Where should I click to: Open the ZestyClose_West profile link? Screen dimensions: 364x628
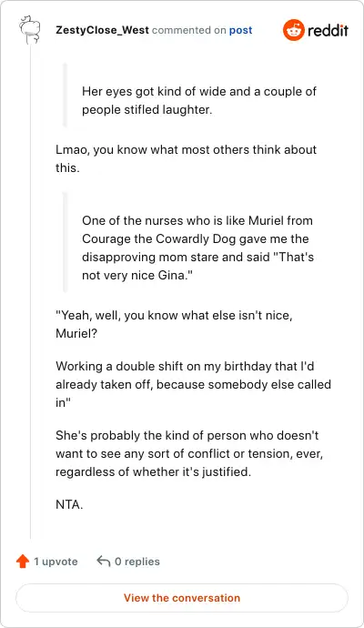[102, 30]
